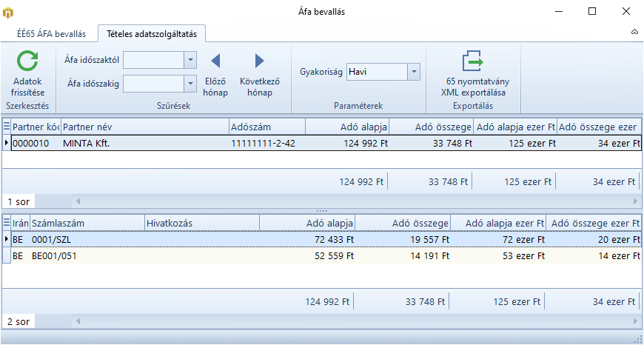Go to previous month with Előző hónap arrow
644x345 pixels.
[215, 61]
